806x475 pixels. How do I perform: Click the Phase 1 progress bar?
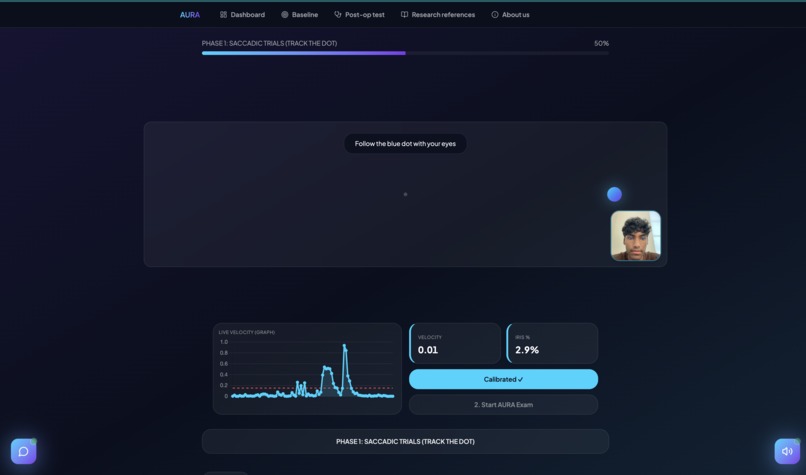tap(405, 53)
